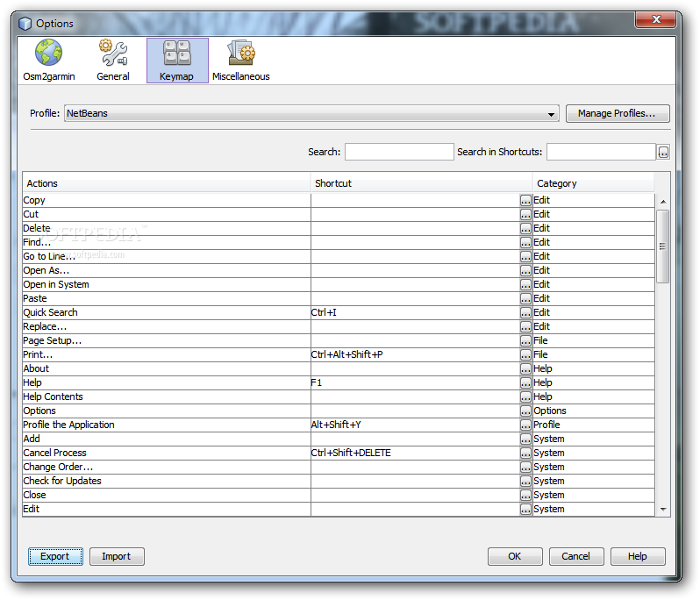Click the table scrollbar down arrow

(663, 510)
